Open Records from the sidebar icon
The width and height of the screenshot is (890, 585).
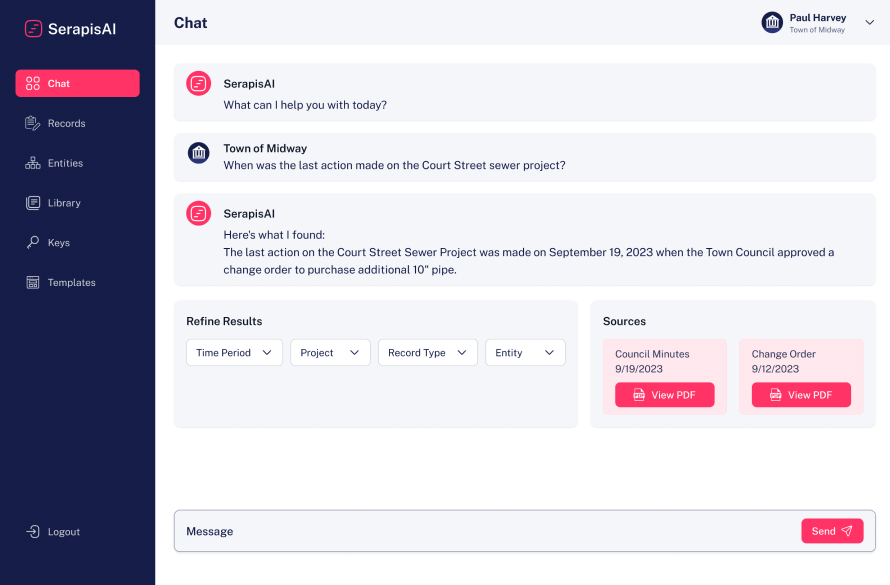tap(33, 123)
